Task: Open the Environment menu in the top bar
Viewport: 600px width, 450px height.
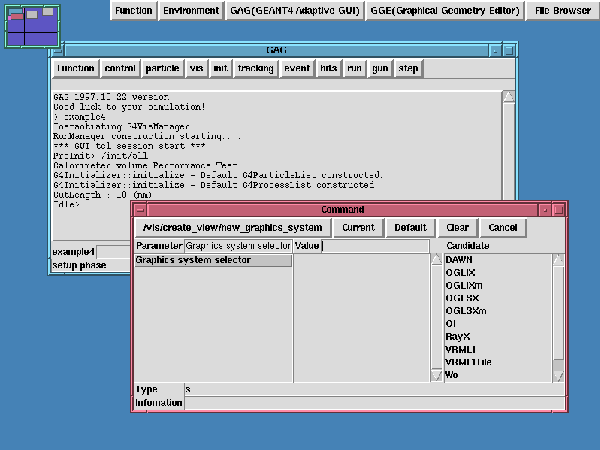Action: (191, 10)
